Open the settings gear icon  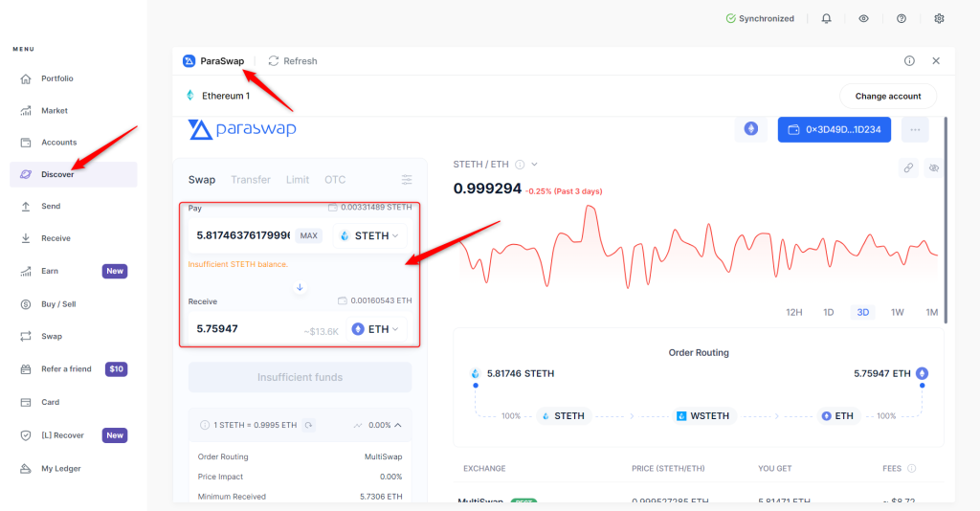939,18
